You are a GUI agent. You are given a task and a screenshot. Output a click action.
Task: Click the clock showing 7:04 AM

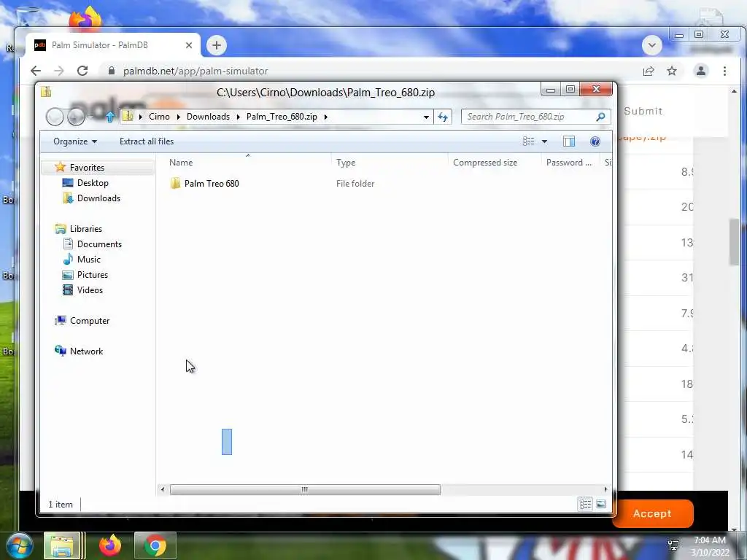point(709,540)
